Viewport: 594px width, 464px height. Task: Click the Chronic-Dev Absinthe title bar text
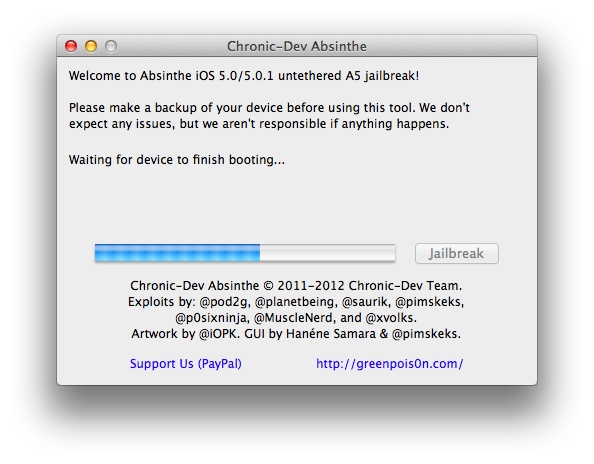coord(297,46)
